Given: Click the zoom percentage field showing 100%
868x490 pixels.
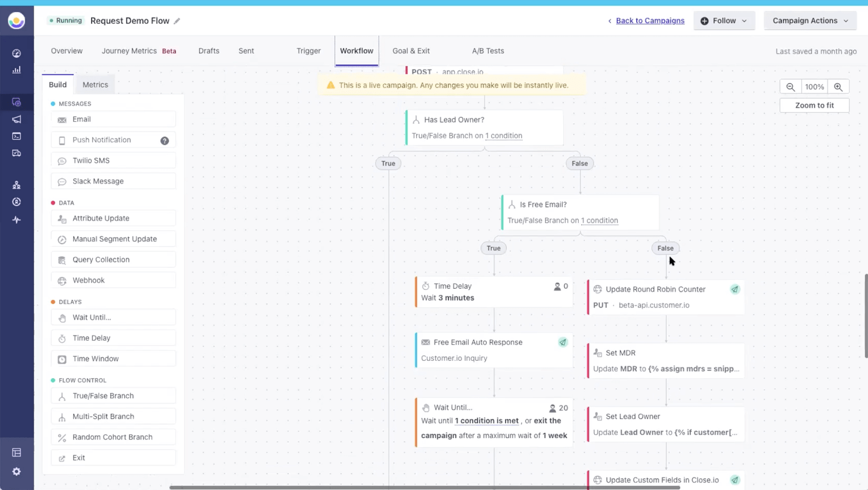Looking at the screenshot, I should (x=814, y=86).
